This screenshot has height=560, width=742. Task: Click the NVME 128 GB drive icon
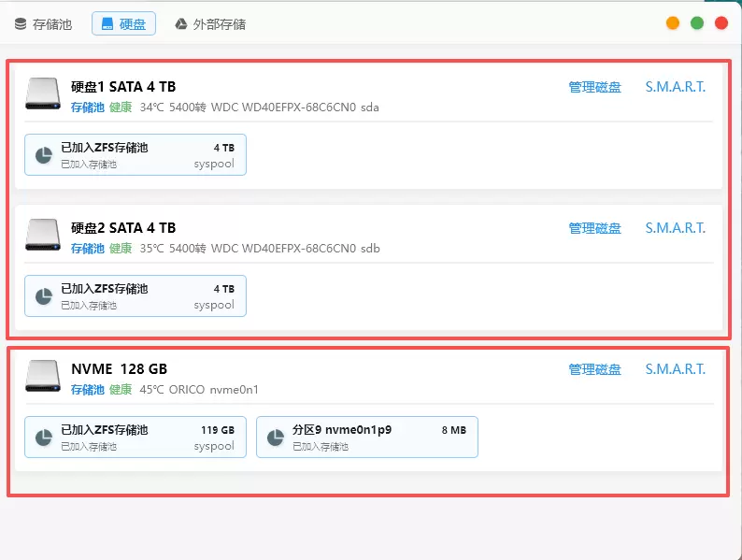click(43, 377)
